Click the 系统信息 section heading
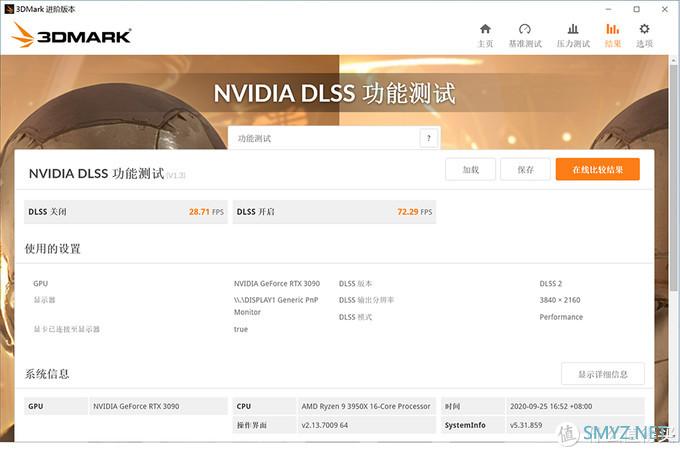680x452 pixels. 47,374
